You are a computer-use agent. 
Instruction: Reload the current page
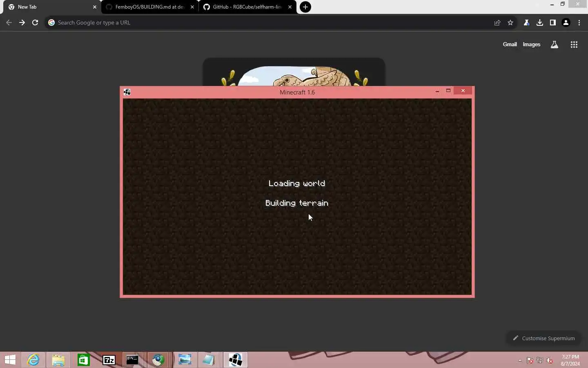click(x=35, y=23)
